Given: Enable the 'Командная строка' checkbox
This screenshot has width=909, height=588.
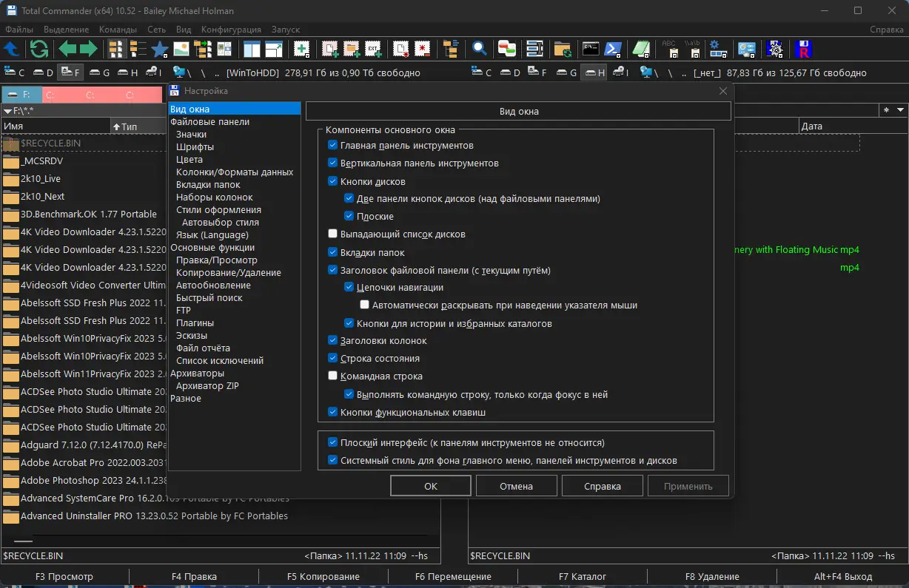Looking at the screenshot, I should [333, 376].
